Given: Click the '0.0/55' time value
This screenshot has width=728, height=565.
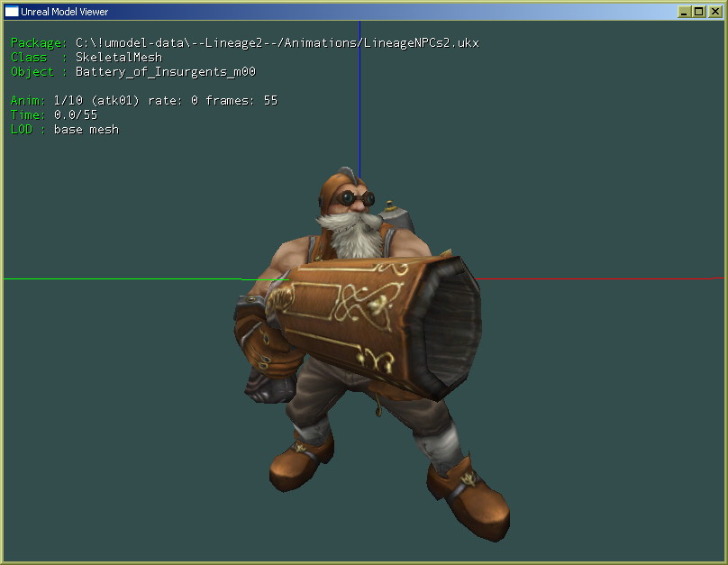Looking at the screenshot, I should [x=76, y=115].
